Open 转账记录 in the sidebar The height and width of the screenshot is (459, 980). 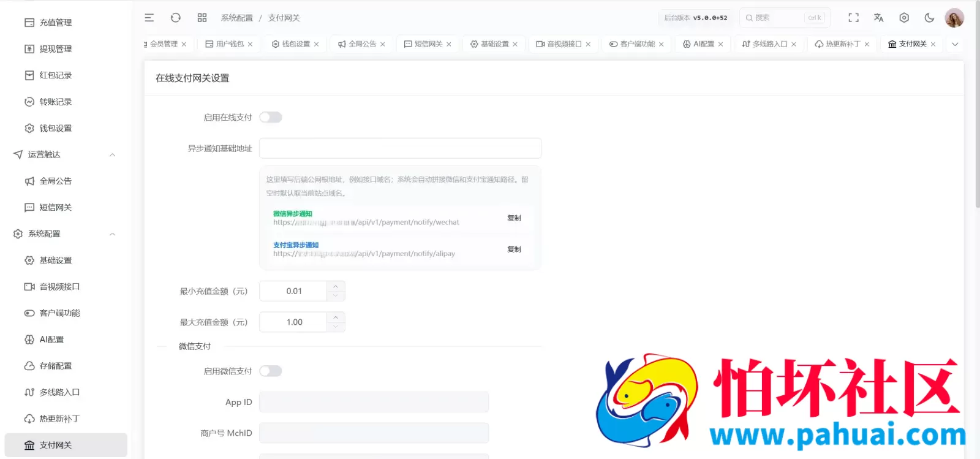pyautogui.click(x=66, y=102)
